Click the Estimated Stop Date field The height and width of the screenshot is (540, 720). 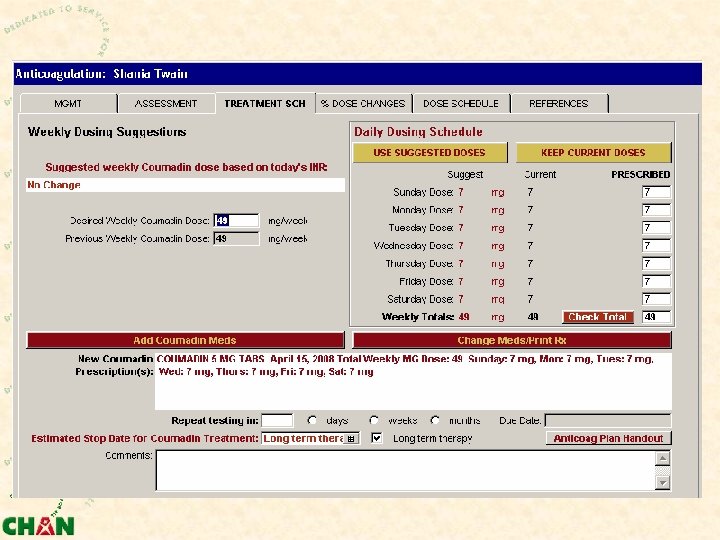(303, 439)
